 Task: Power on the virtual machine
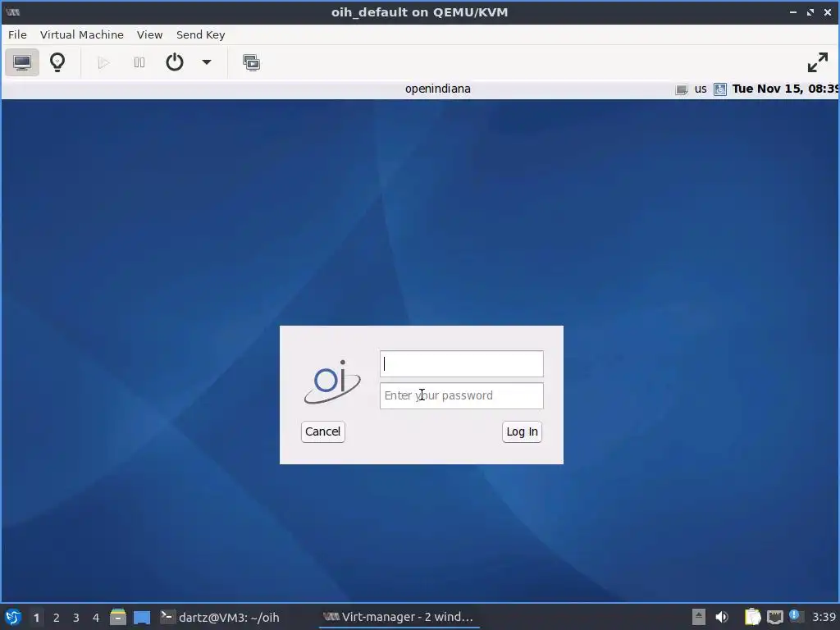coord(103,62)
